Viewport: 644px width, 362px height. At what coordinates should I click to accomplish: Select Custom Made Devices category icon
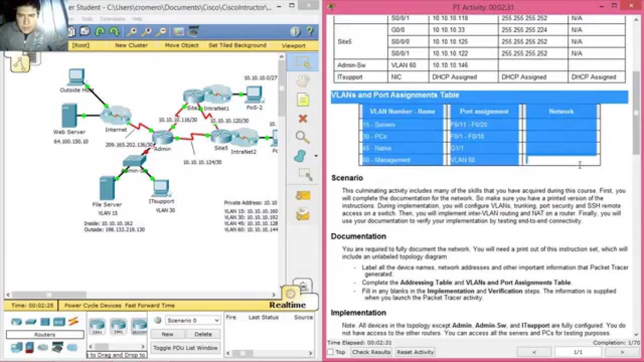58,347
